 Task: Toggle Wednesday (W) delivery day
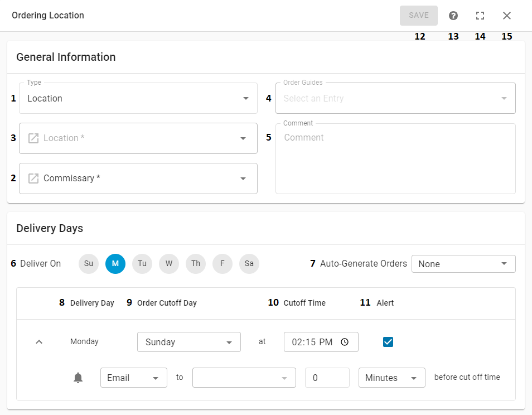click(169, 264)
